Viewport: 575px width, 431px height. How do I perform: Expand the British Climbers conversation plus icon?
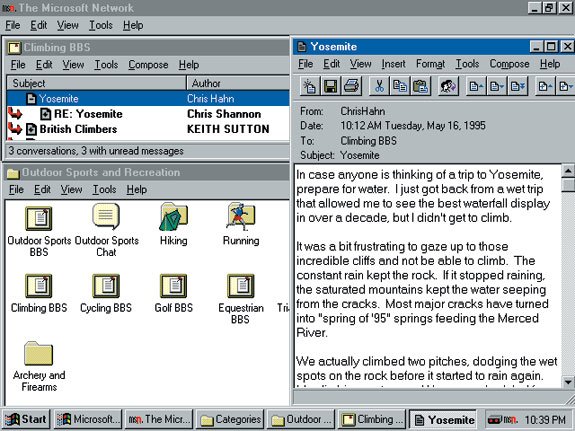tap(32, 129)
